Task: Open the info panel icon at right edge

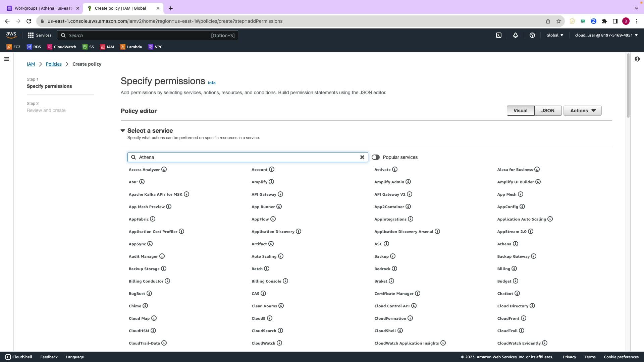Action: (637, 59)
